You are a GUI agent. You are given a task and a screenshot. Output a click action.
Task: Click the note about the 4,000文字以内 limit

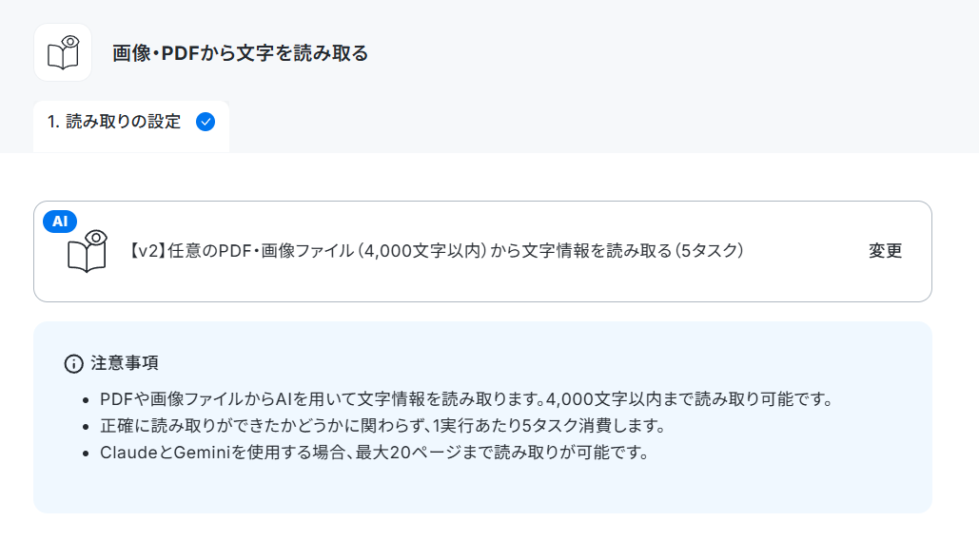[466, 399]
